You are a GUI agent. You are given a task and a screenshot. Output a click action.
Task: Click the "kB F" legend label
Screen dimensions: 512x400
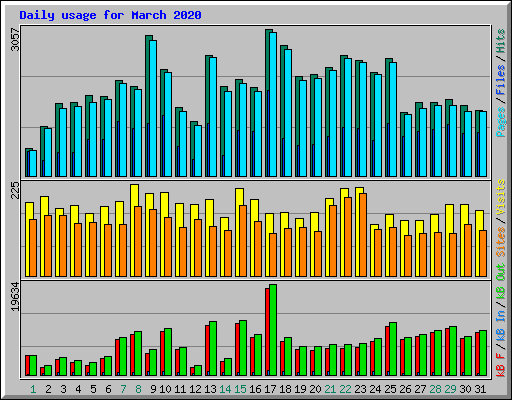coord(501,365)
